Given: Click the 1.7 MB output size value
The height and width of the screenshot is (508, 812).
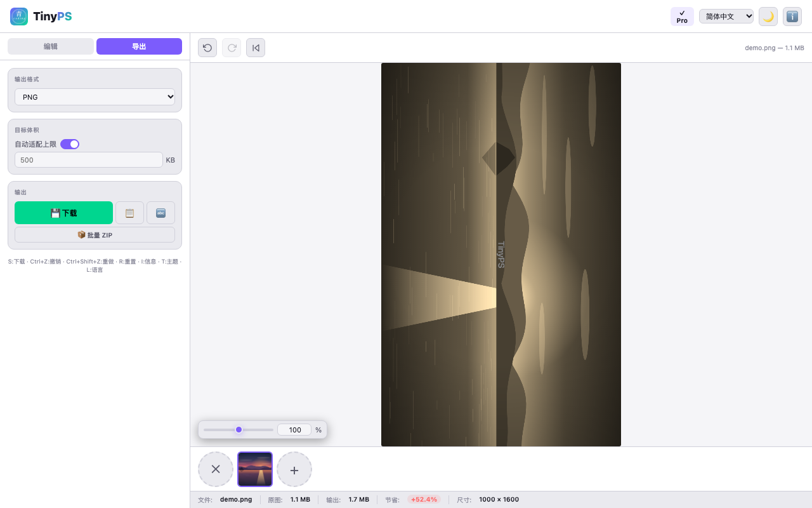Looking at the screenshot, I should [358, 500].
